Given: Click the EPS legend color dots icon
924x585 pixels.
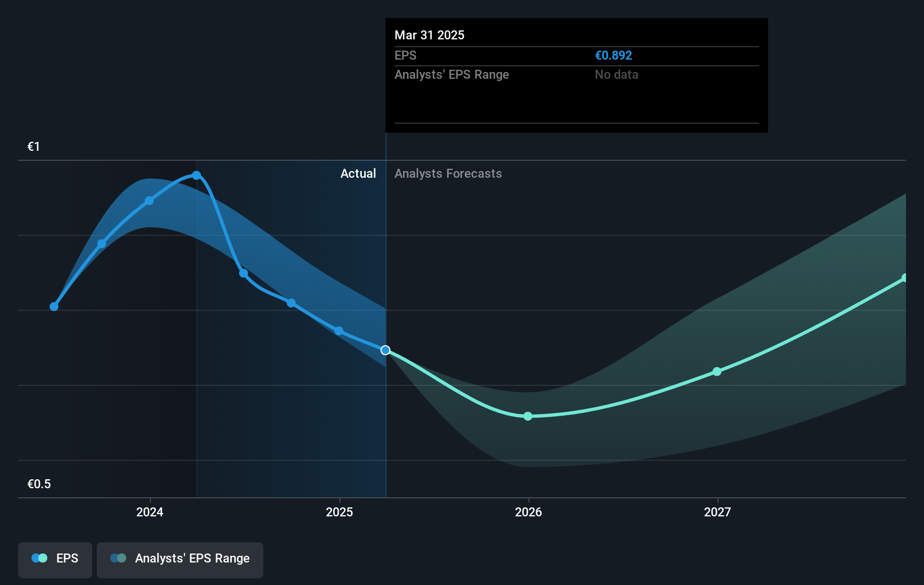Looking at the screenshot, I should pos(39,558).
